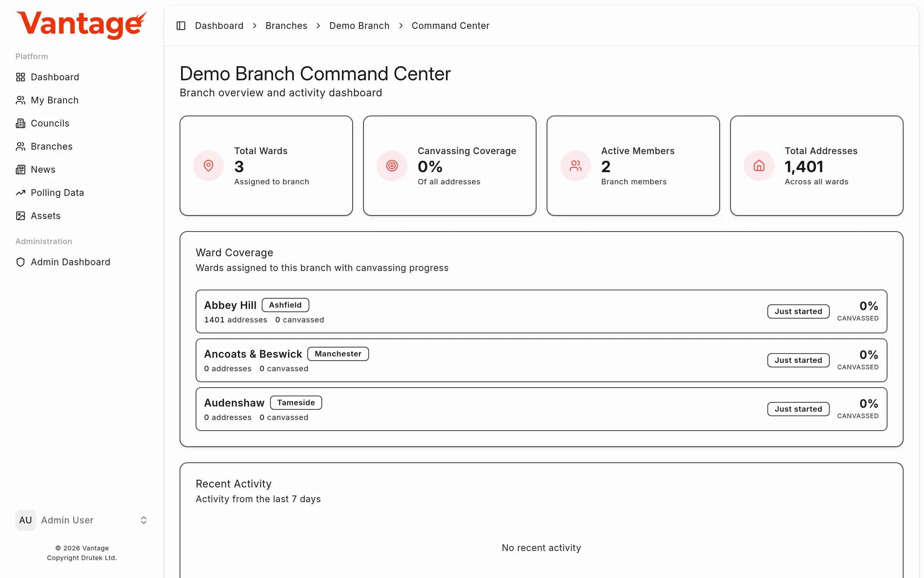The height and width of the screenshot is (578, 924).
Task: Click the Copyright Drutek Ltd. footer text
Action: click(x=82, y=558)
